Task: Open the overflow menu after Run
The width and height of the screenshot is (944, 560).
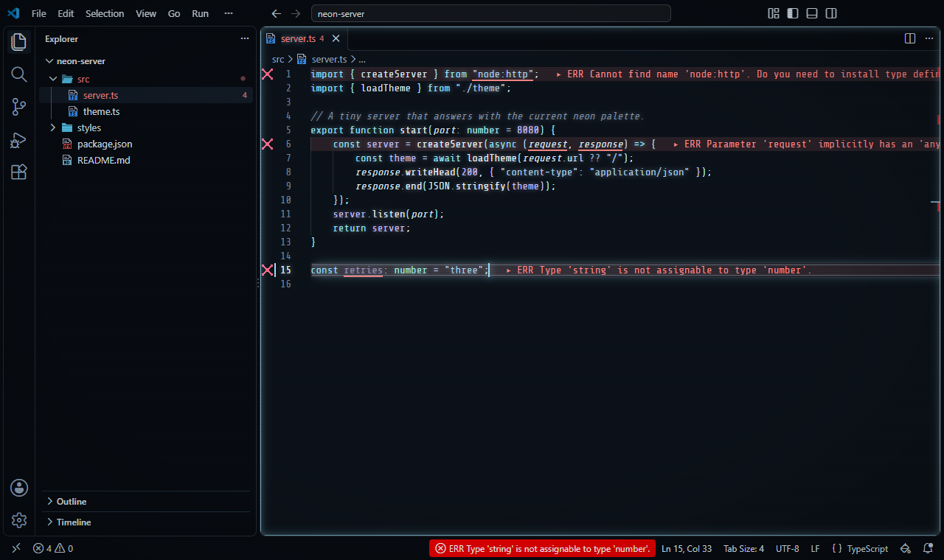Action: tap(229, 13)
